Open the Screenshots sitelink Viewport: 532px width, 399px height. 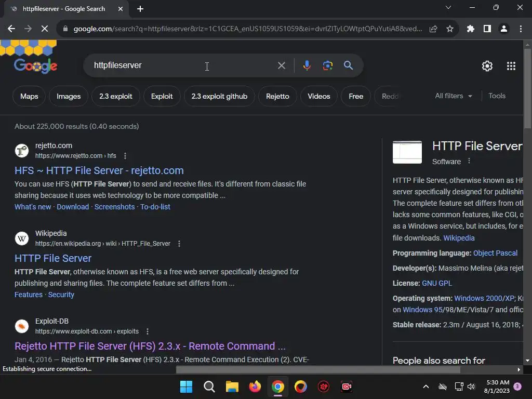(115, 207)
